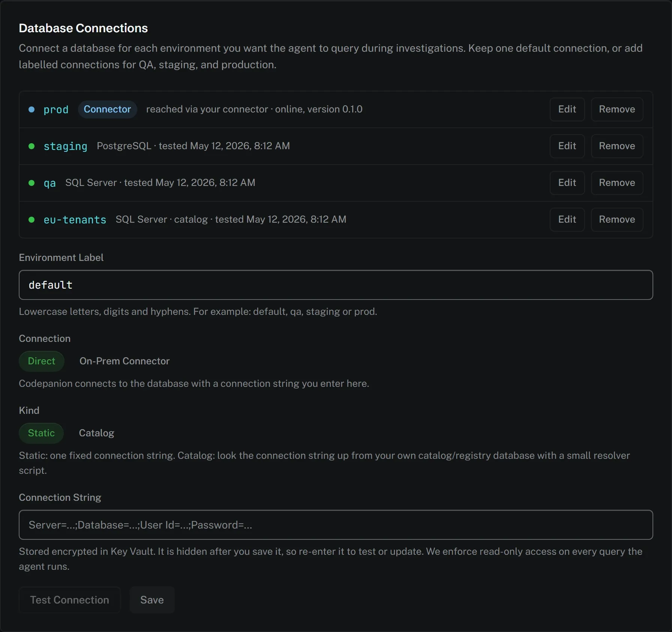Click the green status dot for qa
This screenshot has height=632, width=672.
click(x=31, y=183)
